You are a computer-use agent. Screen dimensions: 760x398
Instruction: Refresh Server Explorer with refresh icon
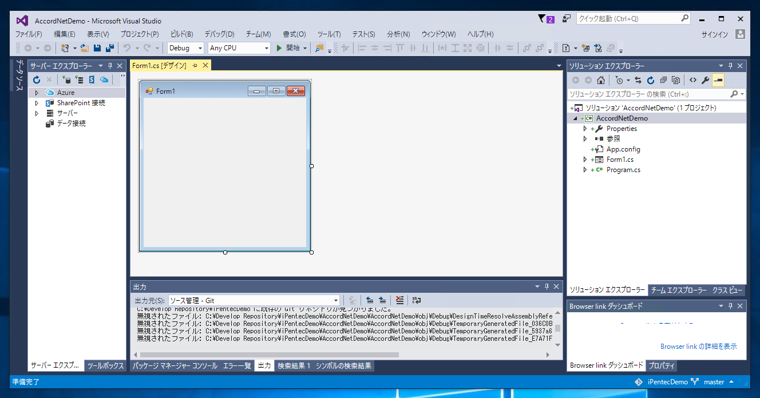(36, 80)
